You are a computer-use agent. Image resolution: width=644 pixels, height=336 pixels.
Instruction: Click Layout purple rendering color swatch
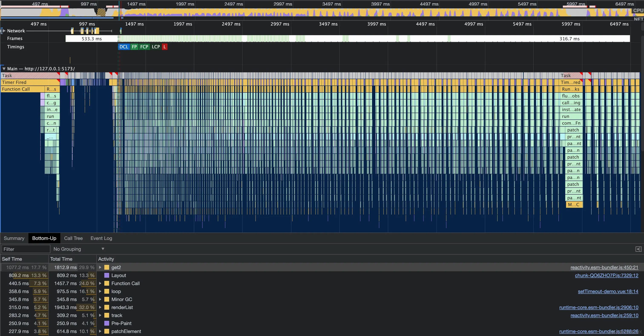click(x=107, y=275)
